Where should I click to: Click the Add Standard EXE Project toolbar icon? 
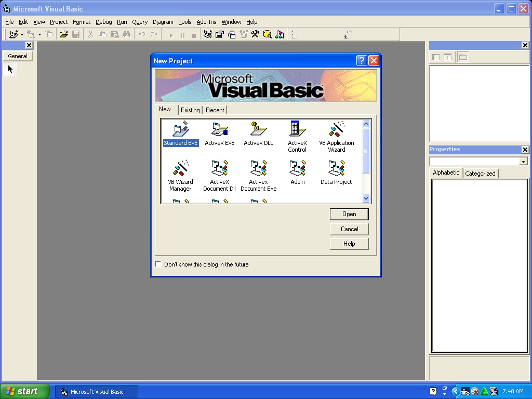(14, 34)
